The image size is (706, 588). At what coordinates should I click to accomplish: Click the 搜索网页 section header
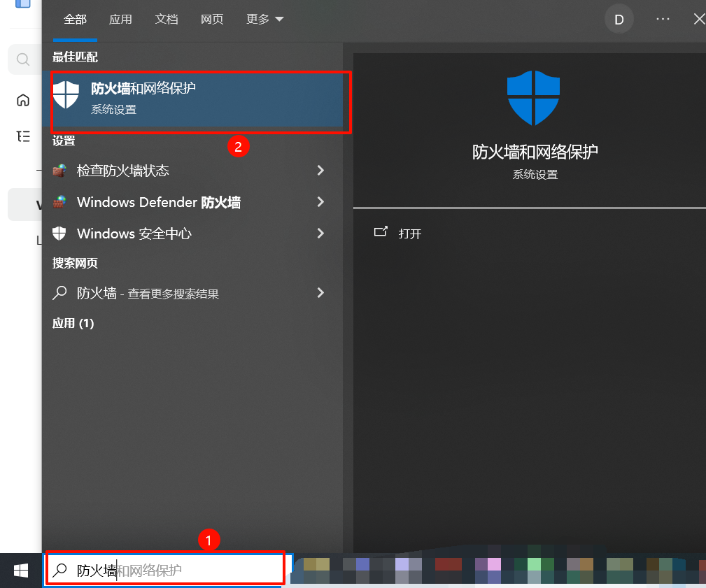pyautogui.click(x=75, y=263)
